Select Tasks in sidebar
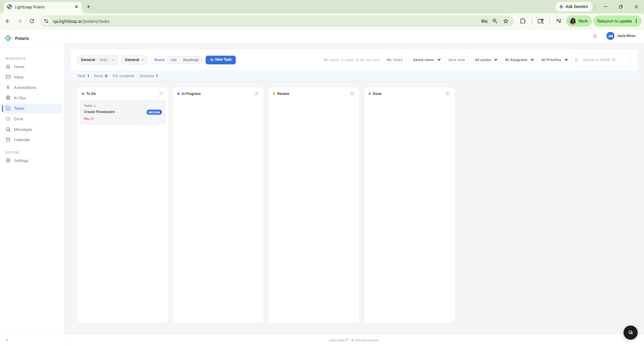The image size is (644, 346). click(x=32, y=108)
